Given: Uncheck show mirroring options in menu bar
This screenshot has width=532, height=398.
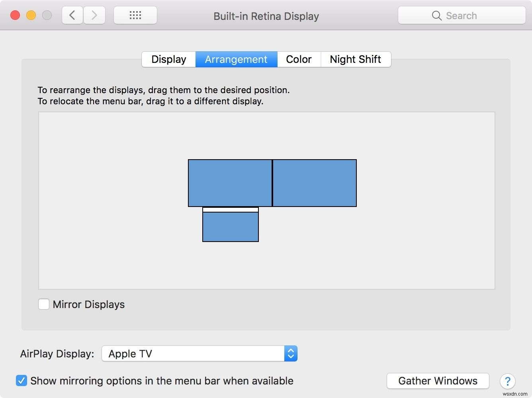Looking at the screenshot, I should click(21, 380).
